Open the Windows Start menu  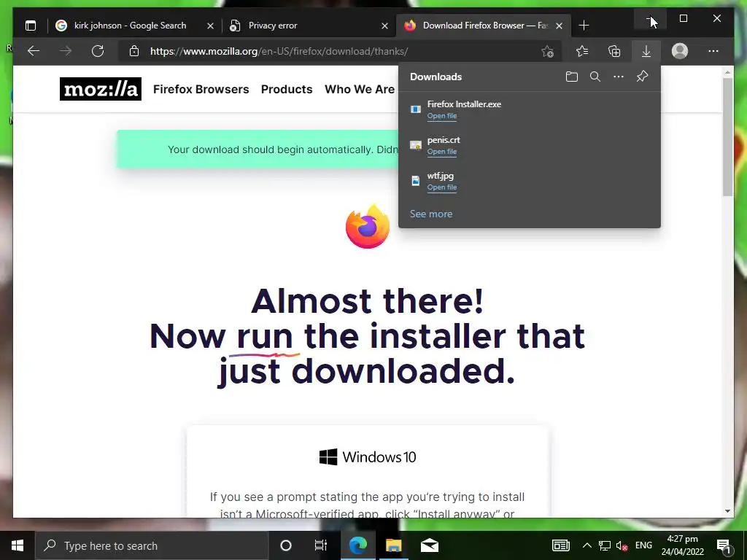click(x=18, y=545)
